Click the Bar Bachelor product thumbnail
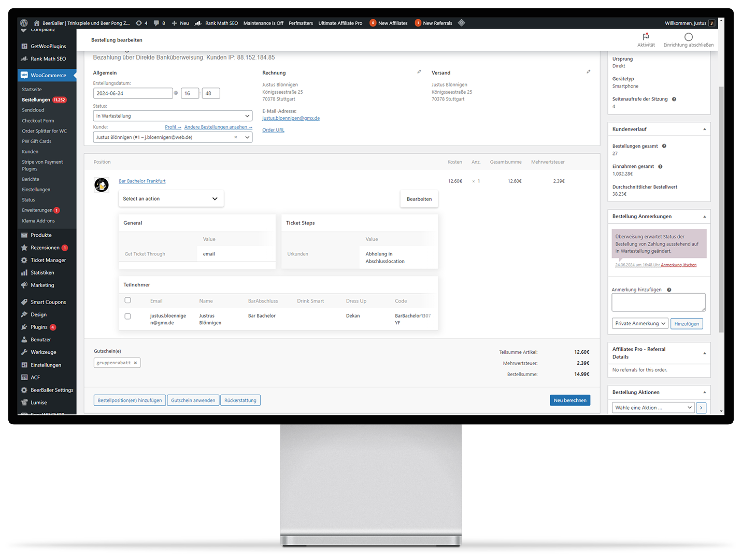This screenshot has width=742, height=560. pyautogui.click(x=102, y=185)
